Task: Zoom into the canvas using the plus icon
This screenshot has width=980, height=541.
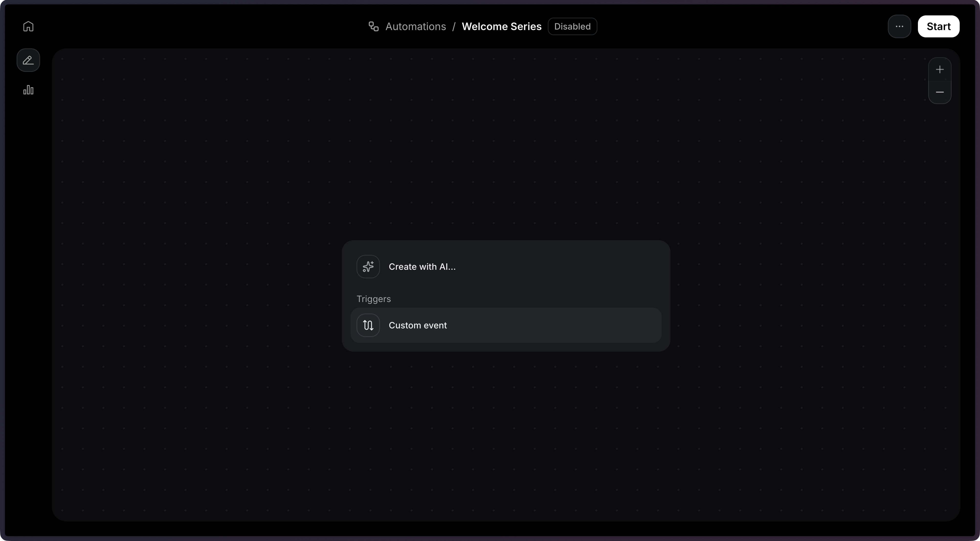Action: [940, 69]
